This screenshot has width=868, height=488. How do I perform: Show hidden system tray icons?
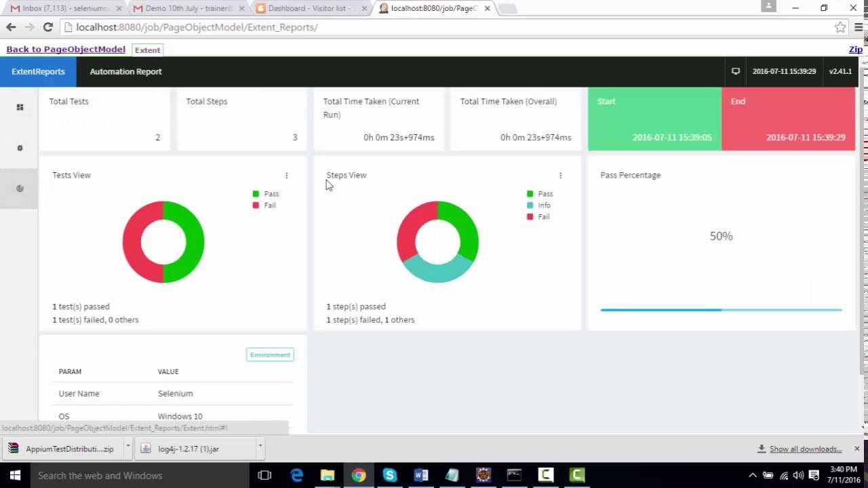pos(752,475)
